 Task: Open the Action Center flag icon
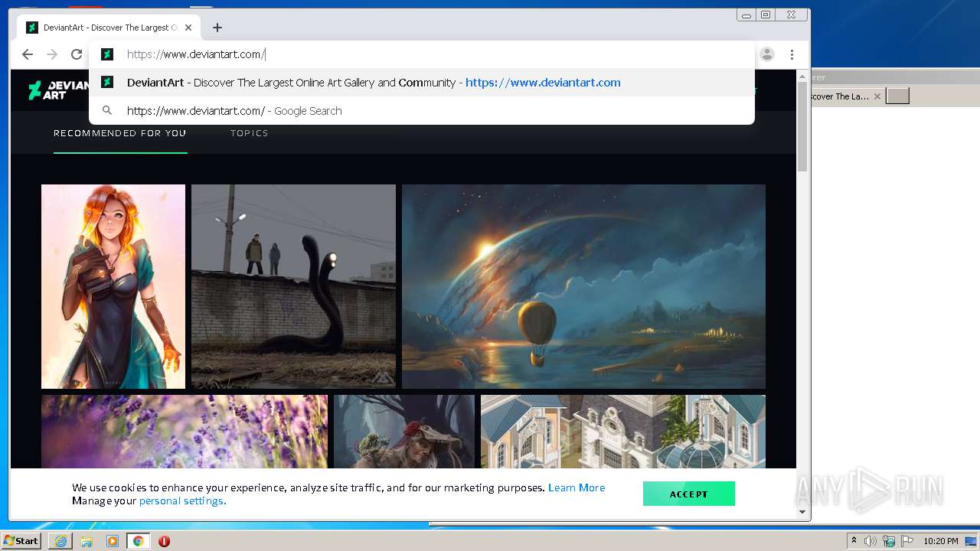coord(906,541)
